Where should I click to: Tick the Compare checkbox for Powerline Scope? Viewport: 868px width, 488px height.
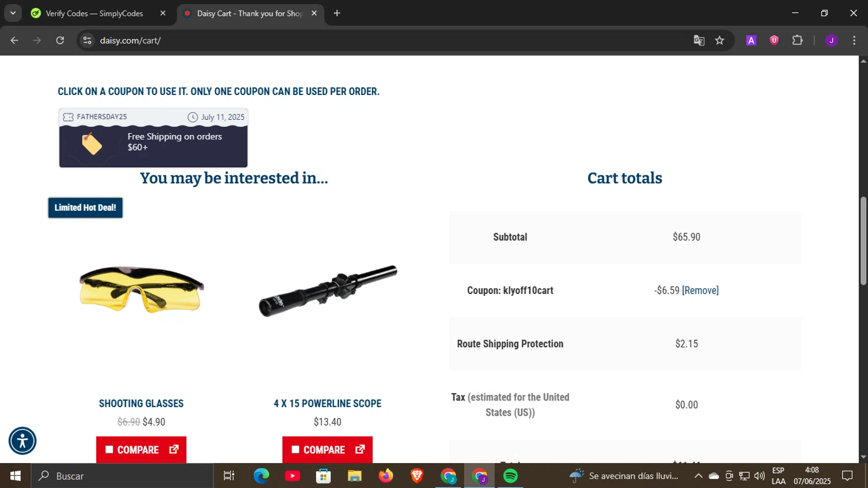click(x=295, y=449)
